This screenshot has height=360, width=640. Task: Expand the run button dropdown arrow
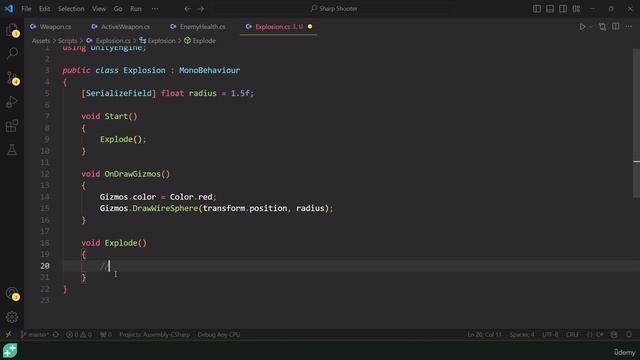591,27
